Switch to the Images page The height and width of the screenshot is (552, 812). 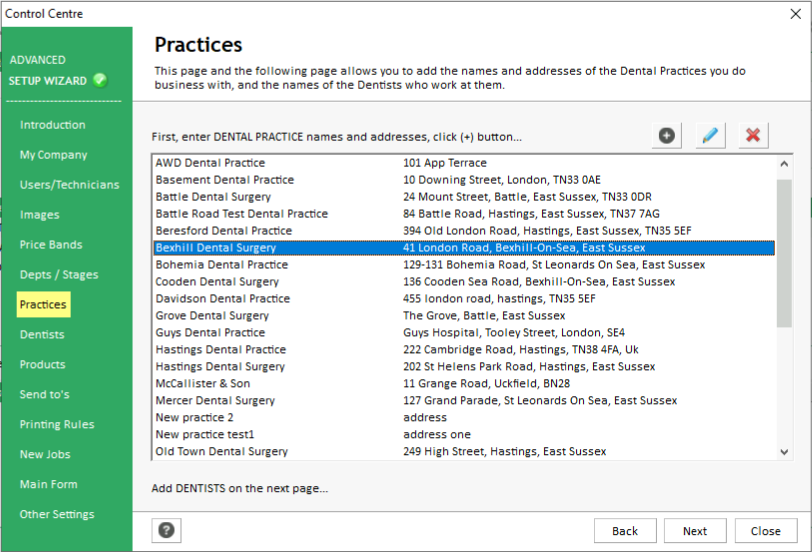pos(39,215)
